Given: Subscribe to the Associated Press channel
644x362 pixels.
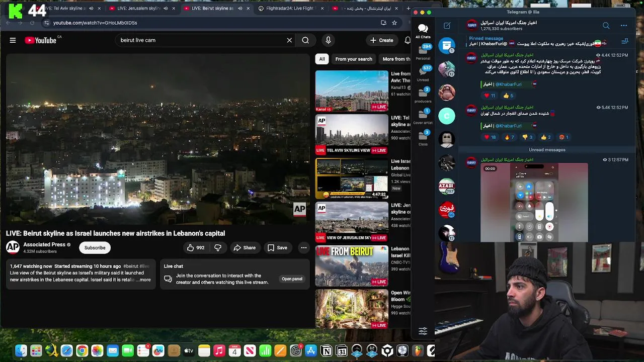Looking at the screenshot, I should click(95, 247).
